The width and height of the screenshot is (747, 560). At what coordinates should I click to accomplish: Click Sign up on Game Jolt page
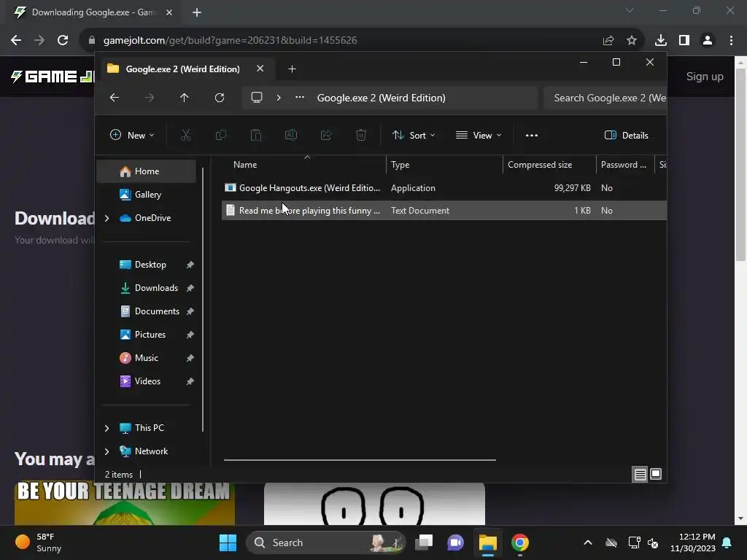(705, 77)
